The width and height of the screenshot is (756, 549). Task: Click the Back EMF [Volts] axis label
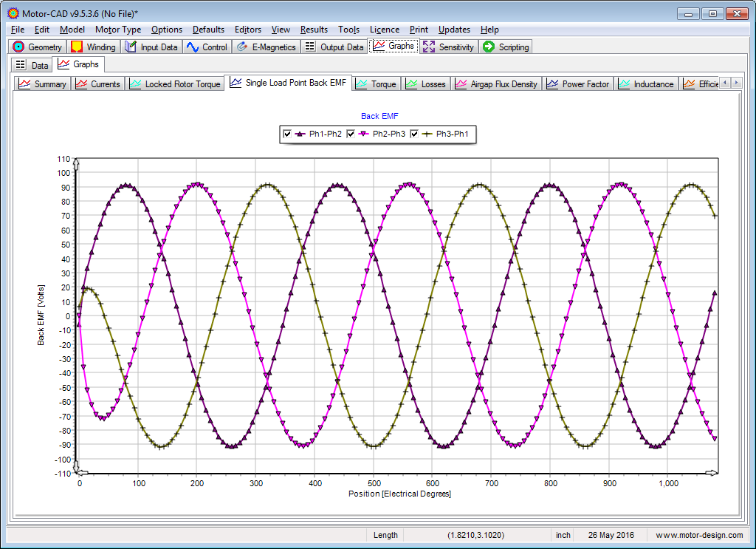(41, 315)
